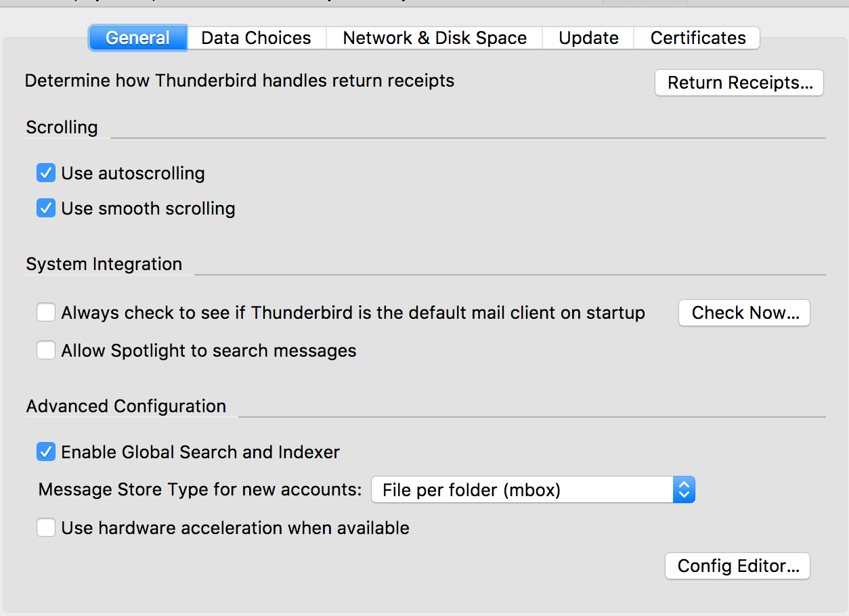Go to the Update tab
Viewport: 849px width, 616px height.
click(588, 38)
